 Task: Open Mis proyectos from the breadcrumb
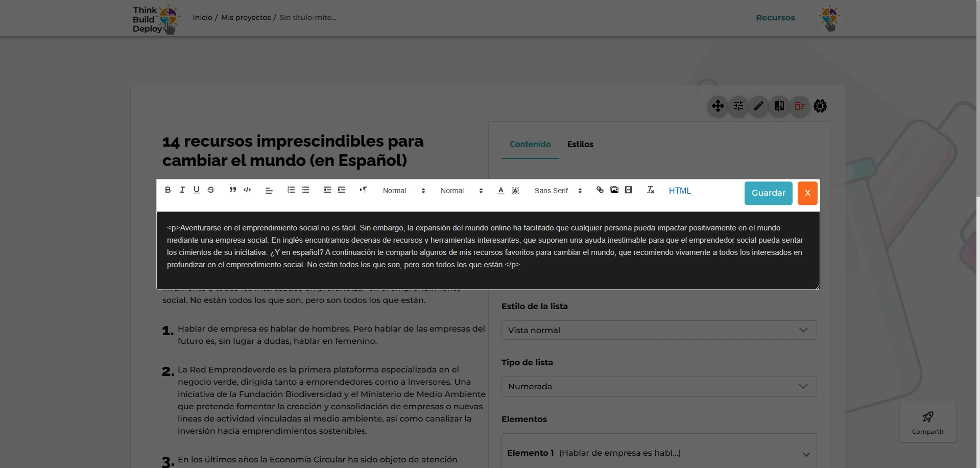(x=246, y=17)
